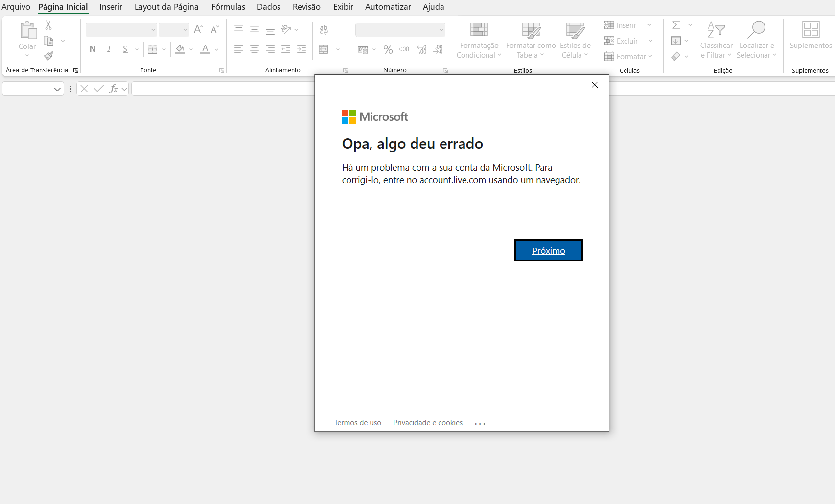Click the Increase Decimal icon
Viewport: 835px width, 504px height.
tap(422, 49)
